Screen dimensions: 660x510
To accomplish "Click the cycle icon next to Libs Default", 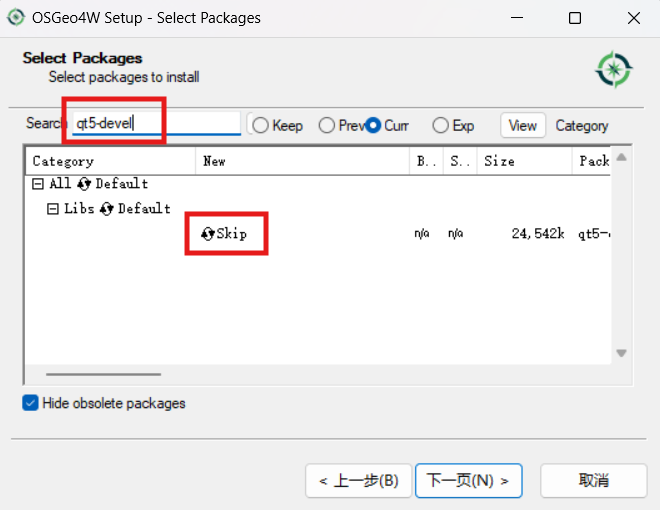I will click(106, 209).
